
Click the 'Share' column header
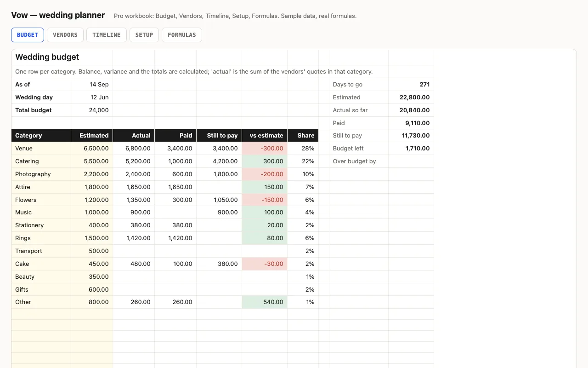tap(303, 136)
